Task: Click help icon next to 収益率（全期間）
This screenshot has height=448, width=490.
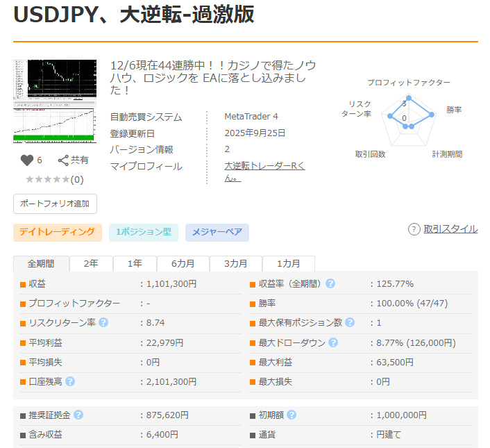Action: [330, 283]
